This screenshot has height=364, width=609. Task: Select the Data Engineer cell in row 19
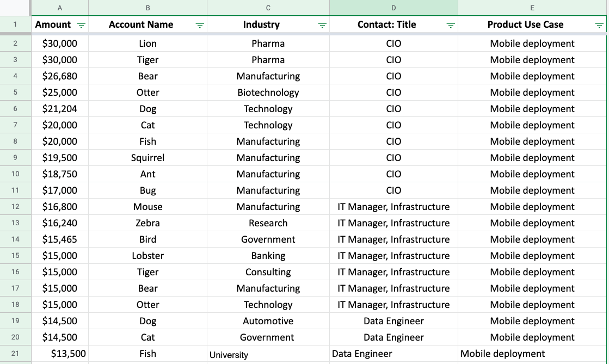click(393, 321)
